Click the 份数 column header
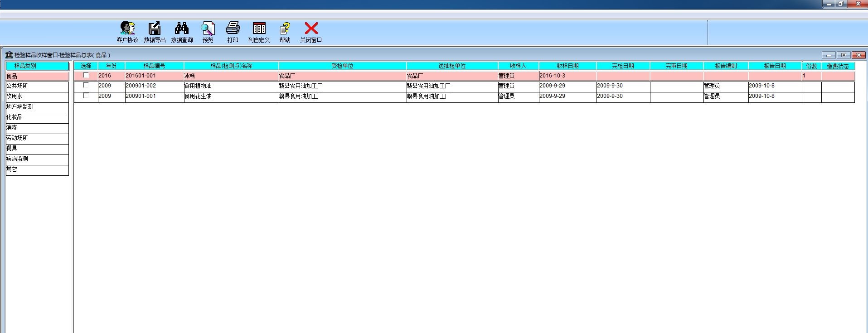868x333 pixels. pyautogui.click(x=811, y=66)
